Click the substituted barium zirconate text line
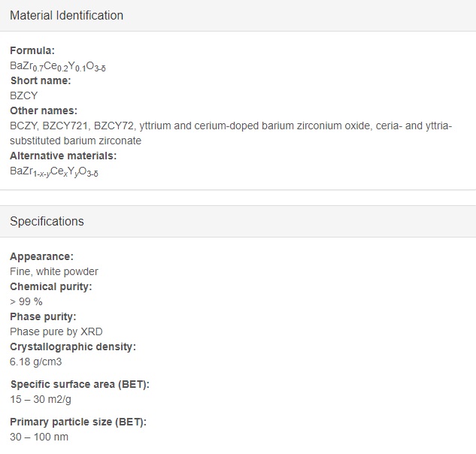The height and width of the screenshot is (454, 476). click(76, 141)
